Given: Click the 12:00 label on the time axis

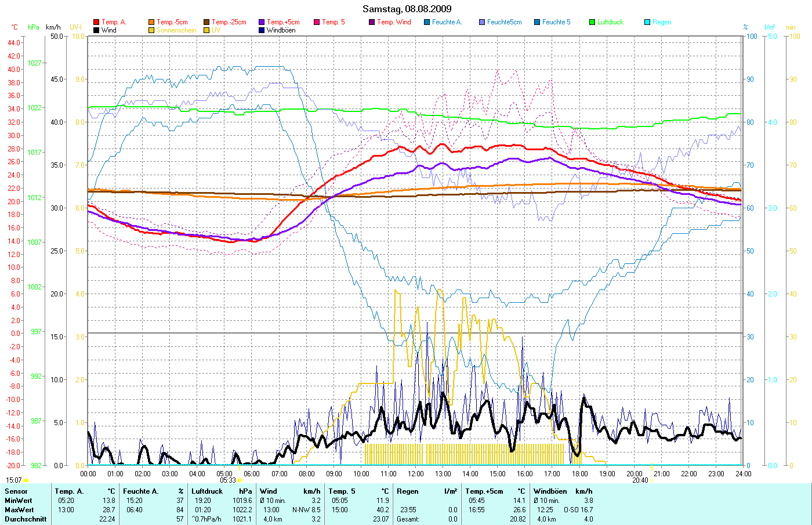Looking at the screenshot, I should tap(416, 474).
